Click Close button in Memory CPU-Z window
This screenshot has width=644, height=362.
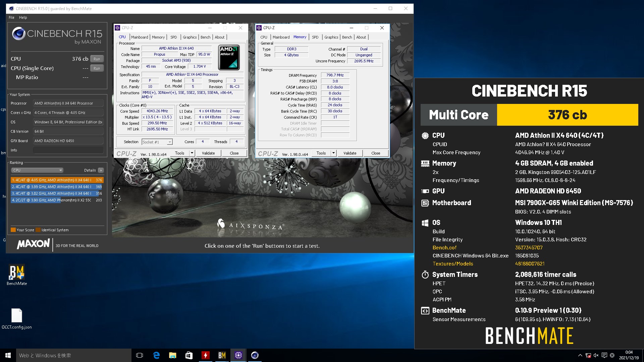tap(376, 153)
